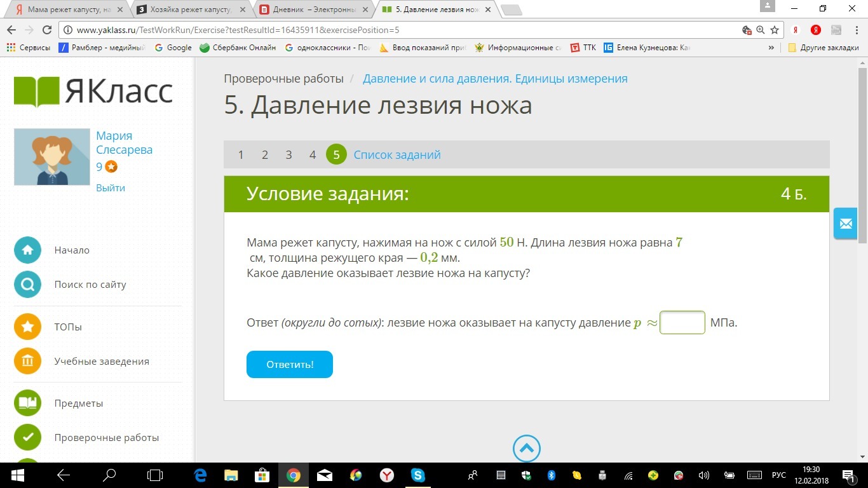868x488 pixels.
Task: Click the ЯКласс logo
Action: point(93,91)
